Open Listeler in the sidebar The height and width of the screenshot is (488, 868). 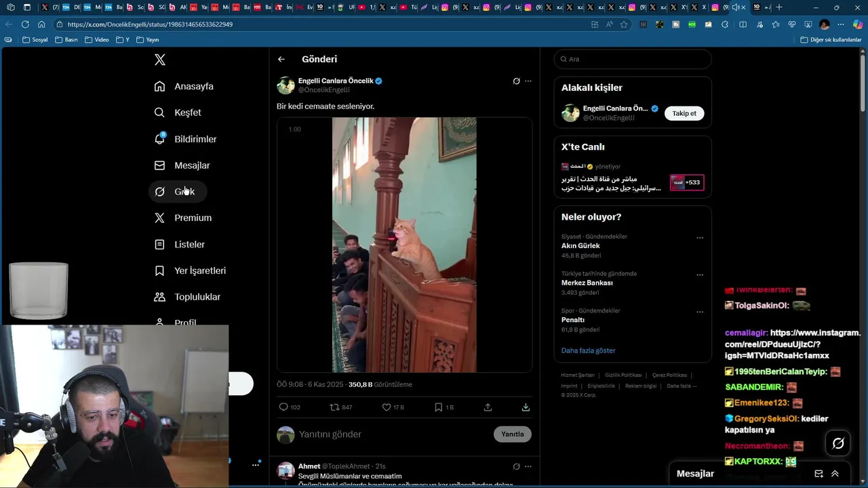pyautogui.click(x=180, y=244)
